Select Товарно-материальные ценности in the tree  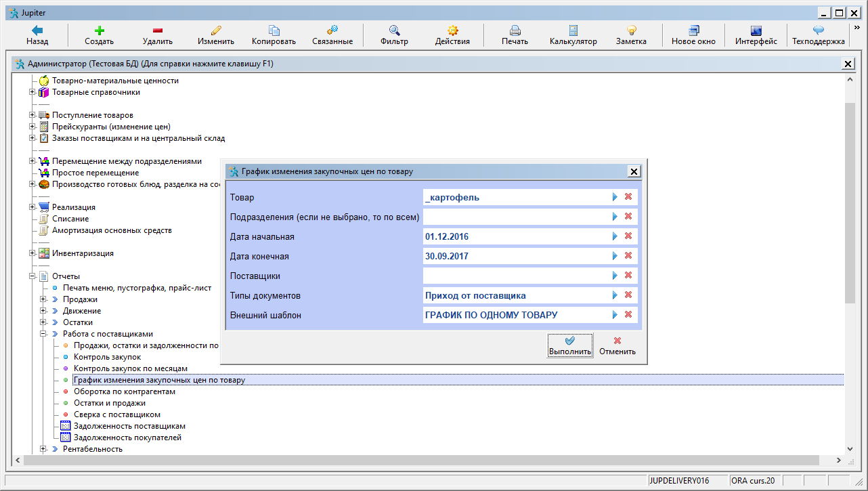115,81
